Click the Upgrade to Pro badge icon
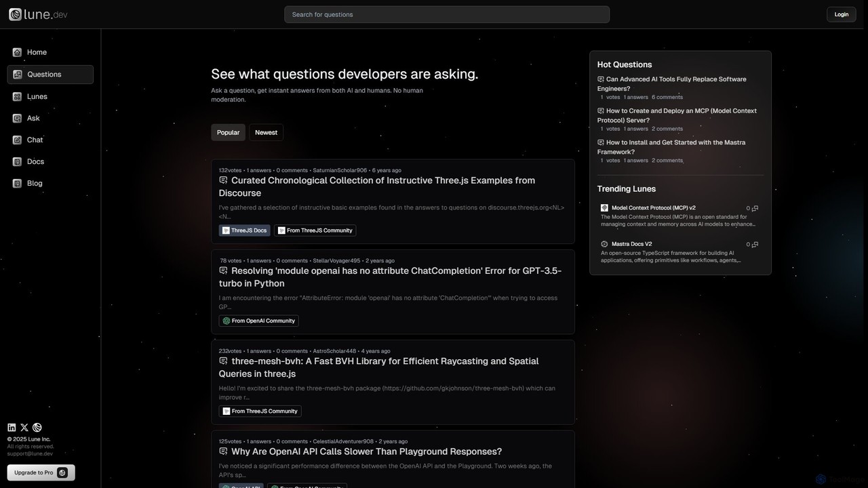868x488 pixels. tap(62, 472)
